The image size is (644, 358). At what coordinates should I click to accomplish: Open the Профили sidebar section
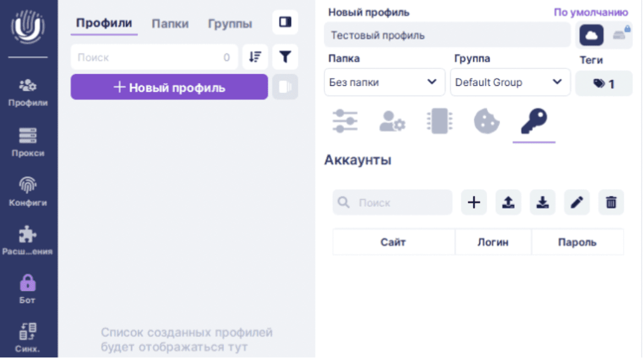[28, 93]
